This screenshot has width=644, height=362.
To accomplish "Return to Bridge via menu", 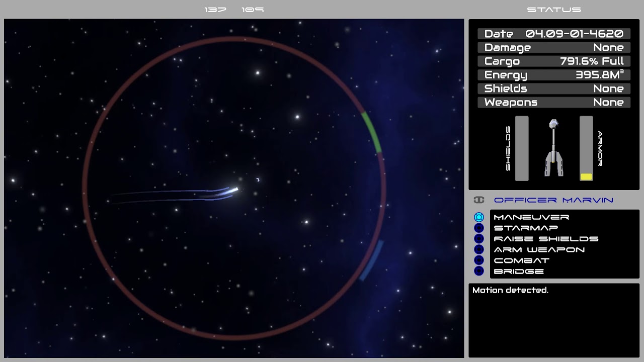I will (519, 271).
